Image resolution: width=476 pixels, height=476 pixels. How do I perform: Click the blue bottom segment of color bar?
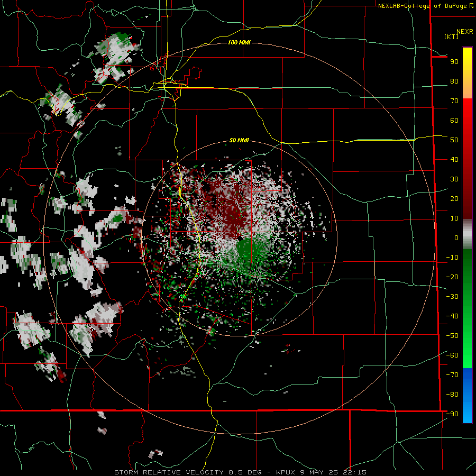coord(467,395)
